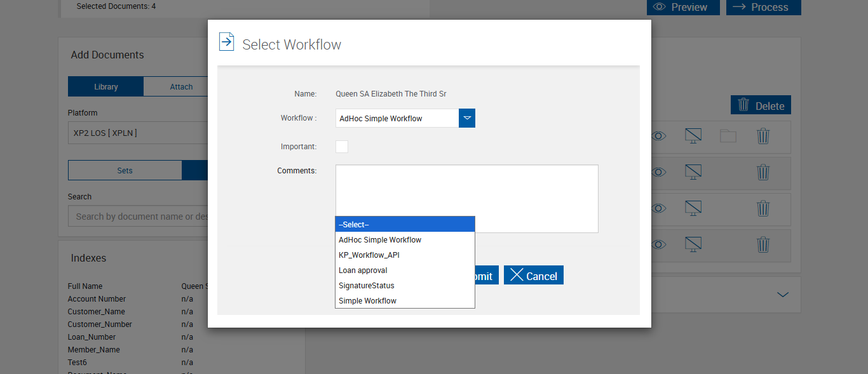Image resolution: width=868 pixels, height=374 pixels.
Task: Click the eye icon in first document row
Action: point(659,136)
